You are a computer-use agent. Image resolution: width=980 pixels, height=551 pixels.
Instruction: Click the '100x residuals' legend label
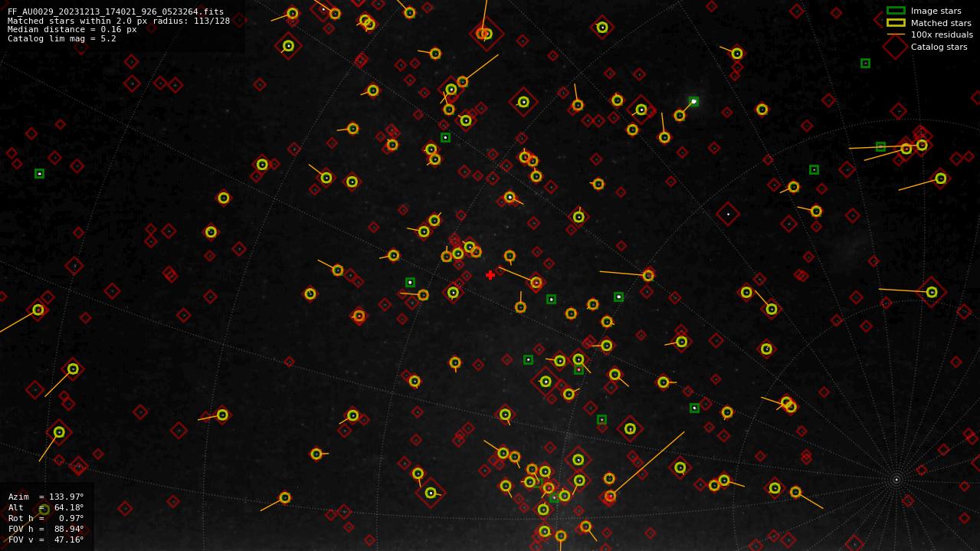click(942, 34)
